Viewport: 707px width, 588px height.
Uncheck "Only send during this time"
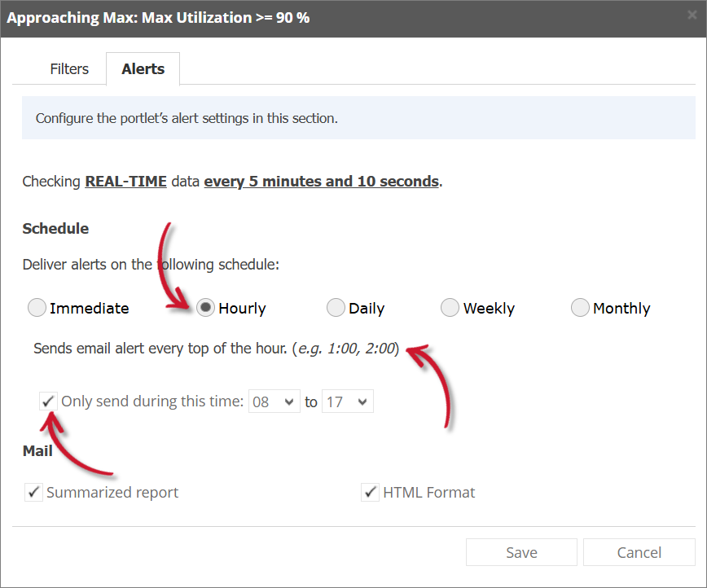click(x=48, y=401)
